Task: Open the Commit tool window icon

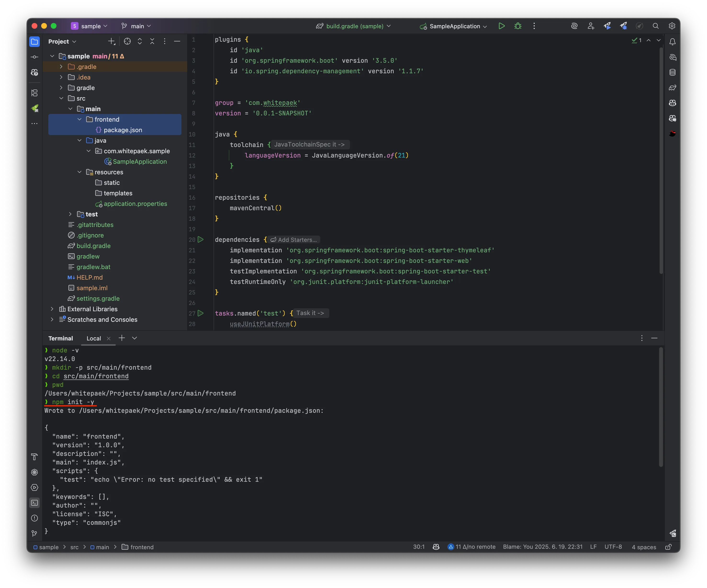Action: pos(34,57)
